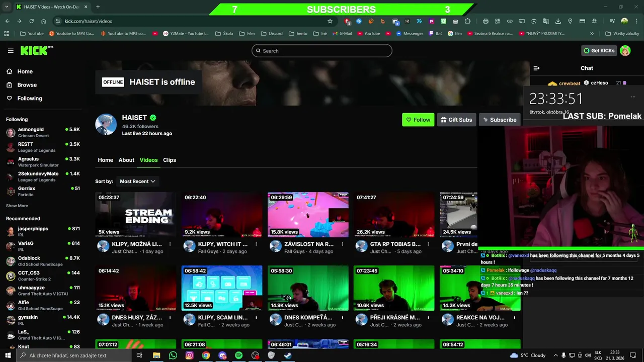The width and height of the screenshot is (644, 362).
Task: Switch to the About tab
Action: (126, 160)
